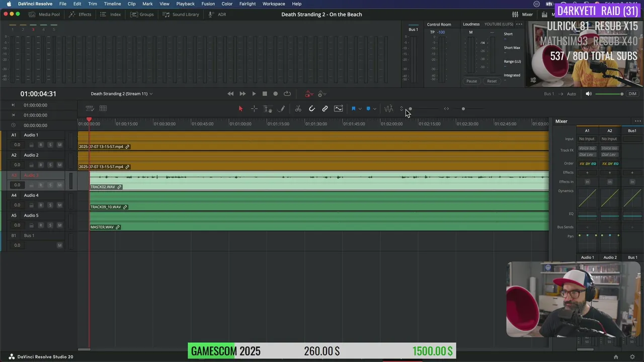Solo track Audio 3

coord(50,185)
